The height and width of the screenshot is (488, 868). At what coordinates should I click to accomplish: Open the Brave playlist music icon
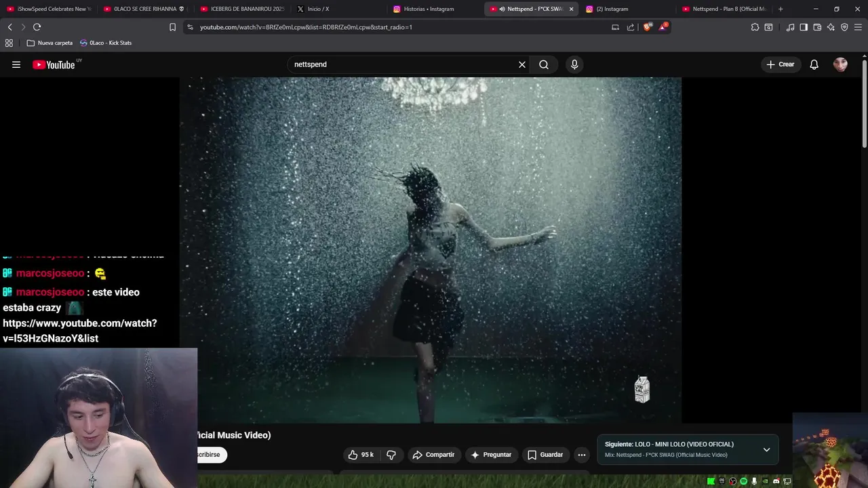pyautogui.click(x=790, y=27)
